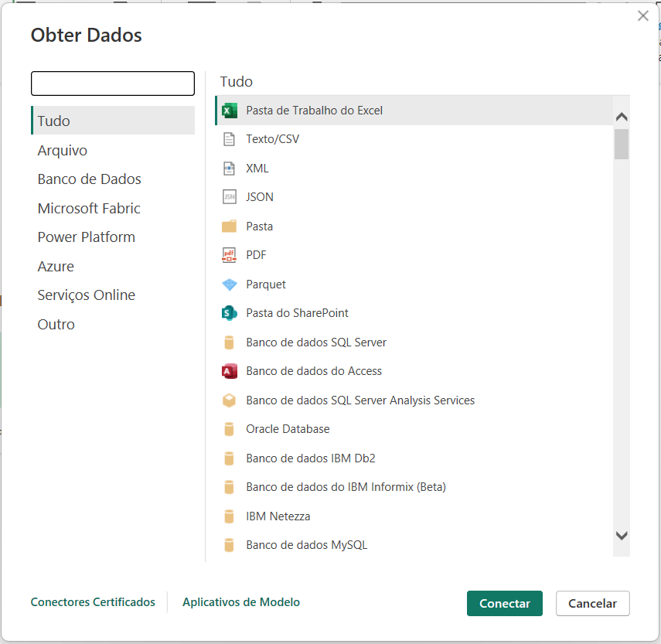Select the Excel workbook icon
This screenshot has width=661, height=644.
pos(229,111)
